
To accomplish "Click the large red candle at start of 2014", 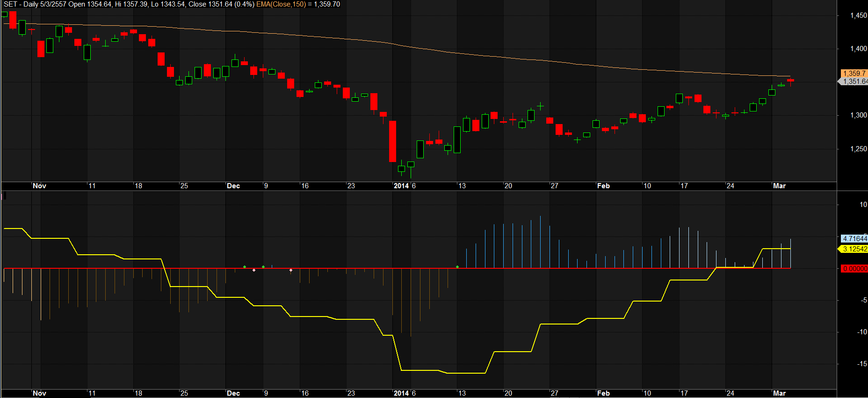I will click(392, 141).
